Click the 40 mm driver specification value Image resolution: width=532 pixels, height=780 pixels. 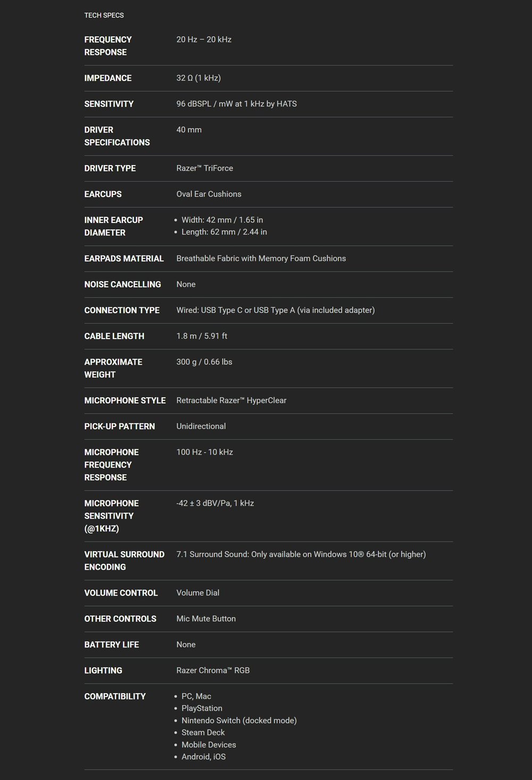coord(189,130)
